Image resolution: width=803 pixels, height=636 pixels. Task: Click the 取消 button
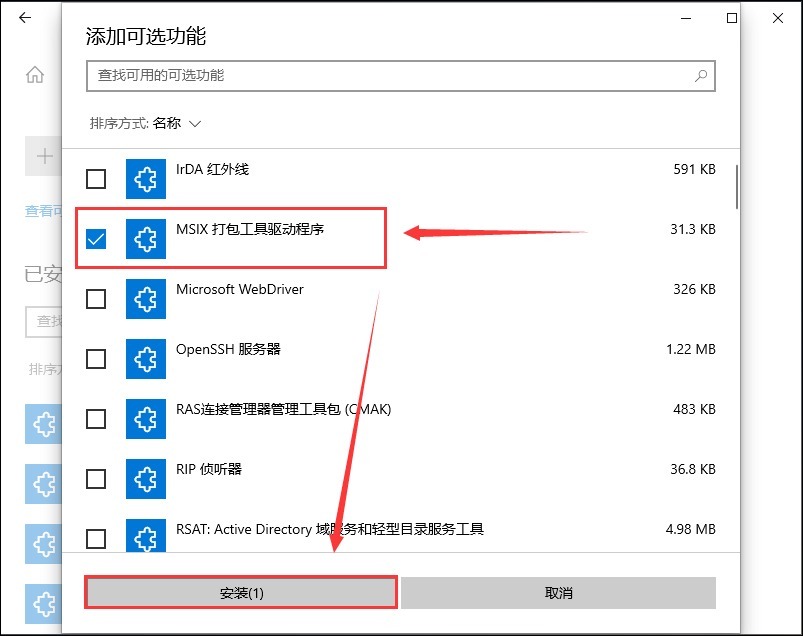point(558,593)
